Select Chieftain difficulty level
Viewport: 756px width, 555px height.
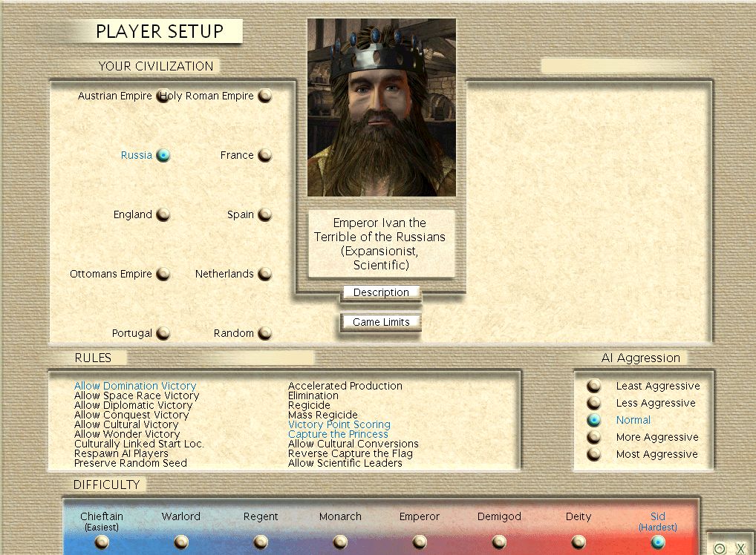point(102,542)
